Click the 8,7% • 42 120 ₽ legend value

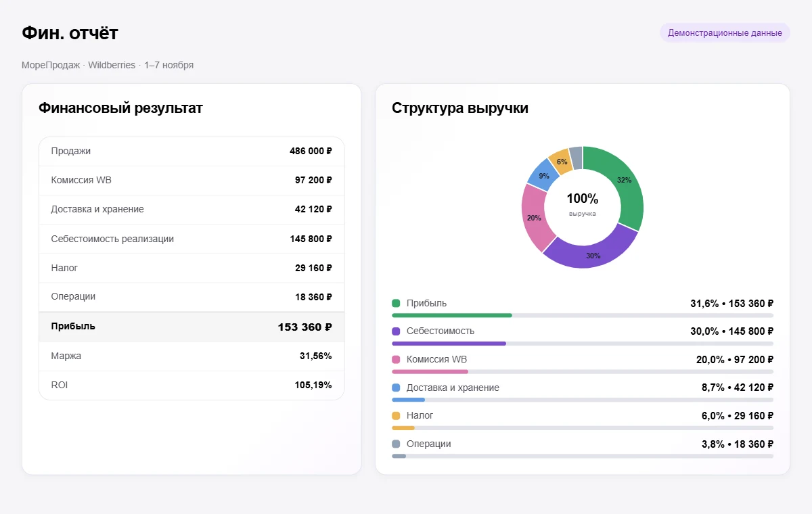(738, 388)
